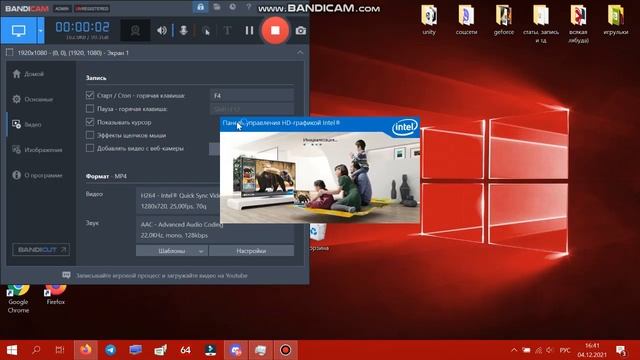
Task: Click the H264 Intel Quick Sync video text
Action: pos(180,196)
